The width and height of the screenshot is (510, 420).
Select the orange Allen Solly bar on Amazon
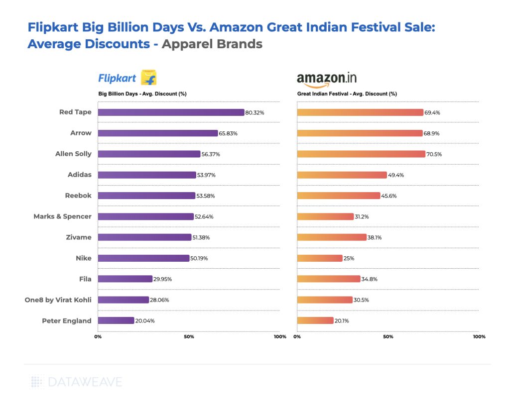361,154
